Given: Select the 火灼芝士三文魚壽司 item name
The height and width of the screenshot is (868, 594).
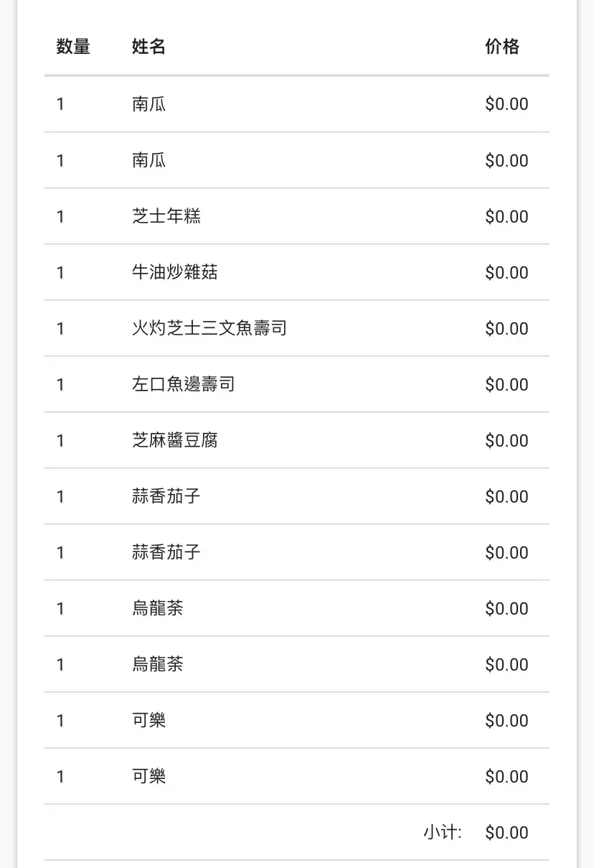Looking at the screenshot, I should click(x=209, y=328).
